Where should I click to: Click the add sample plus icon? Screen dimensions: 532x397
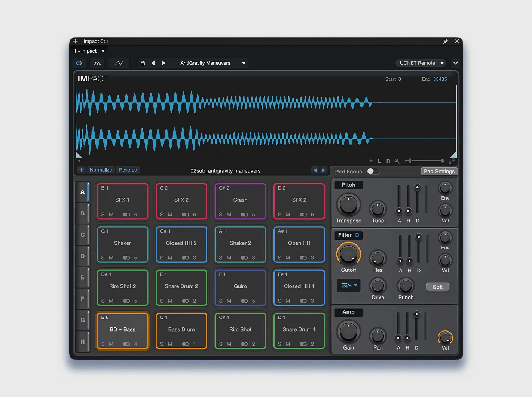click(x=81, y=170)
